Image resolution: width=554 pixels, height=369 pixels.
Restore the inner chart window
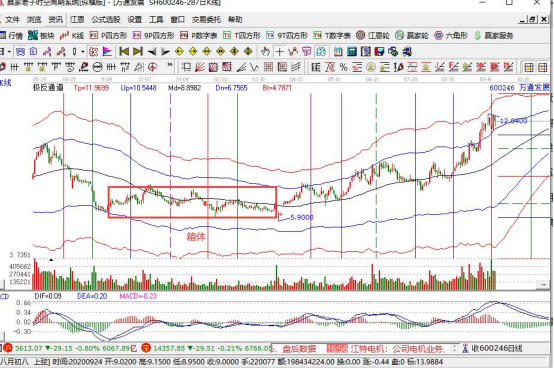click(x=533, y=19)
